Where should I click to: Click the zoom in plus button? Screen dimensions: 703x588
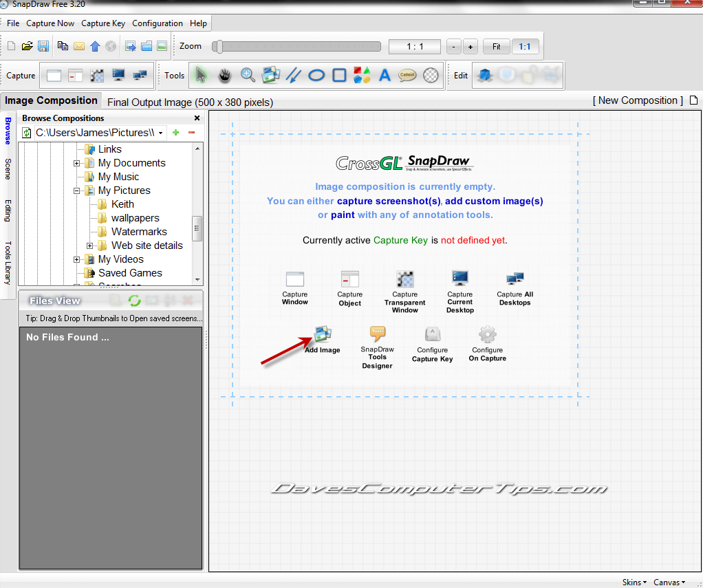point(471,47)
